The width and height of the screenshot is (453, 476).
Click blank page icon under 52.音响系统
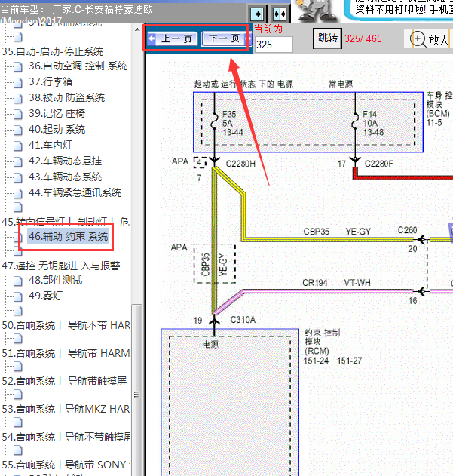coord(18,394)
